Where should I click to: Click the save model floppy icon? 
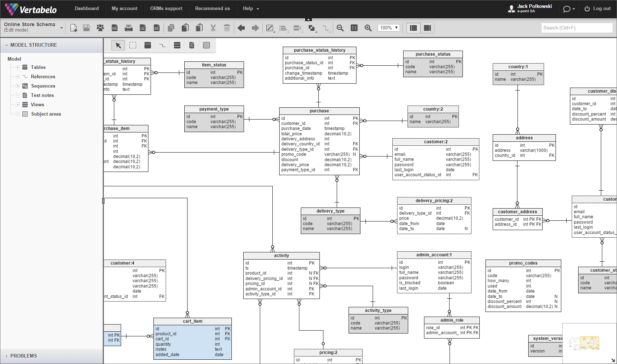(86, 28)
